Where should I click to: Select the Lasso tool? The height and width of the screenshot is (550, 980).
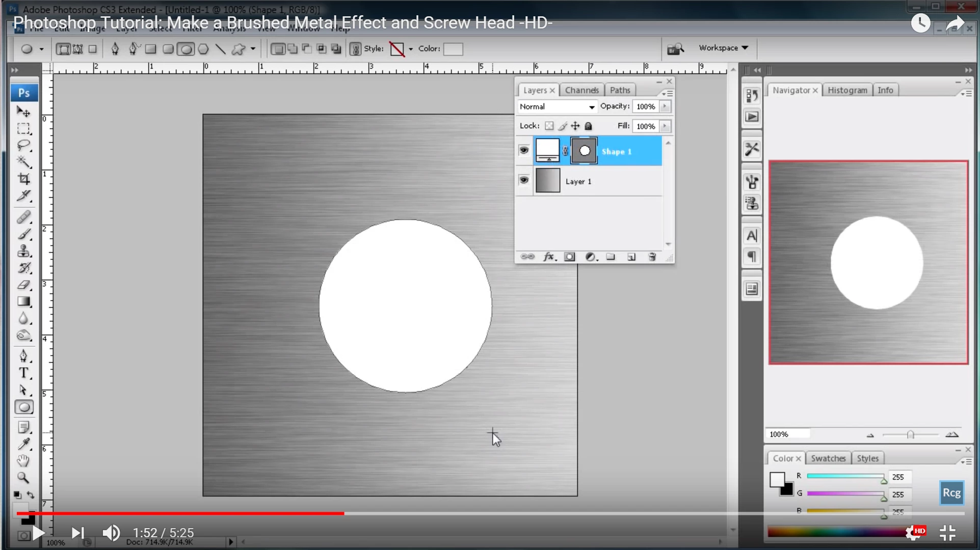[x=23, y=145]
